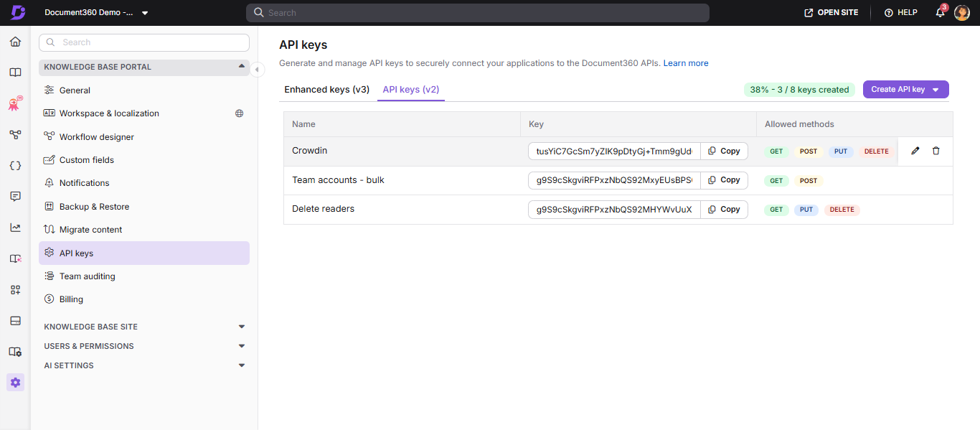980x430 pixels.
Task: Click the PUT tag in Delete readers row
Action: [x=806, y=210]
